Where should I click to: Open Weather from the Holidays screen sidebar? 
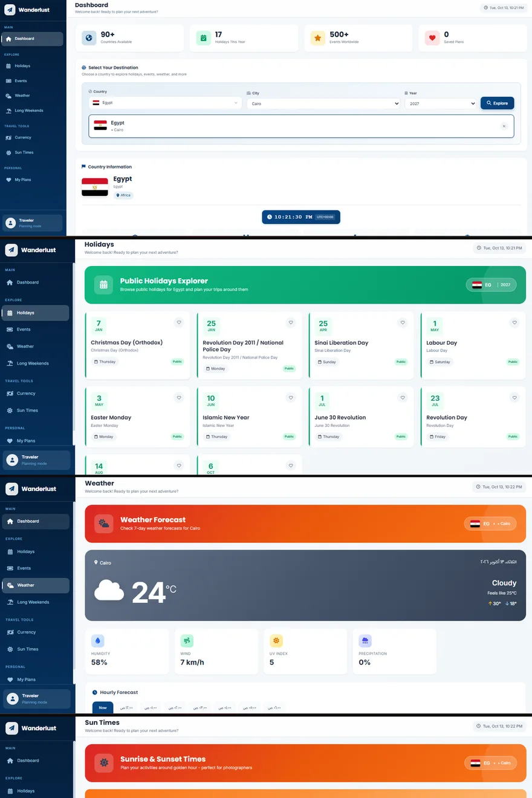coord(36,346)
